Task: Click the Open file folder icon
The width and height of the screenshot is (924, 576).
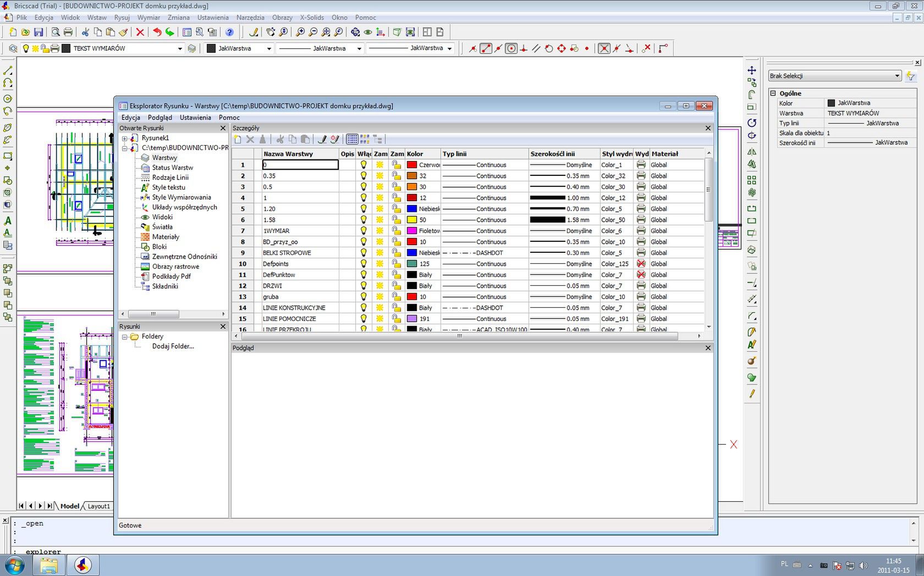Action: click(x=25, y=32)
